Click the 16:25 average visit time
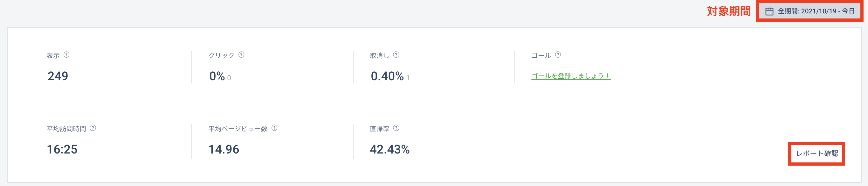Screen dimensions: 868x186 [62, 150]
